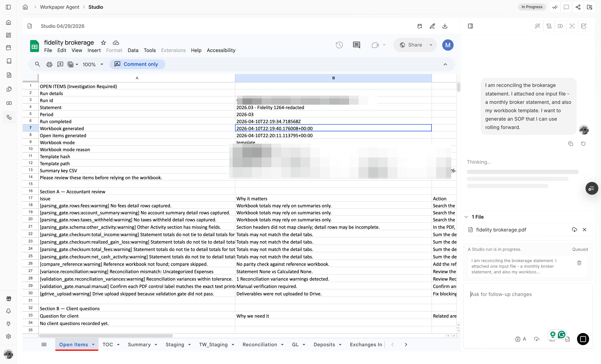The image size is (601, 364).
Task: Open the copy files sidebar icon
Action: 9,89
